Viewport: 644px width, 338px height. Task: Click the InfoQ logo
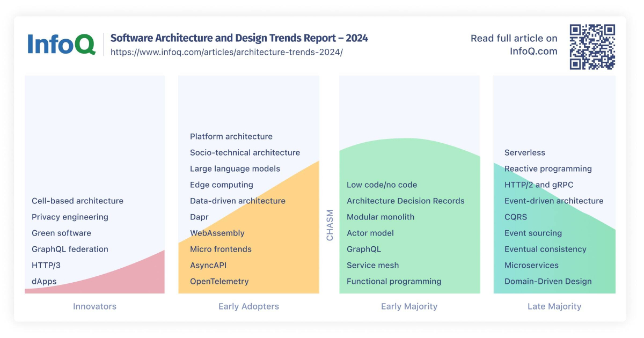pyautogui.click(x=61, y=44)
